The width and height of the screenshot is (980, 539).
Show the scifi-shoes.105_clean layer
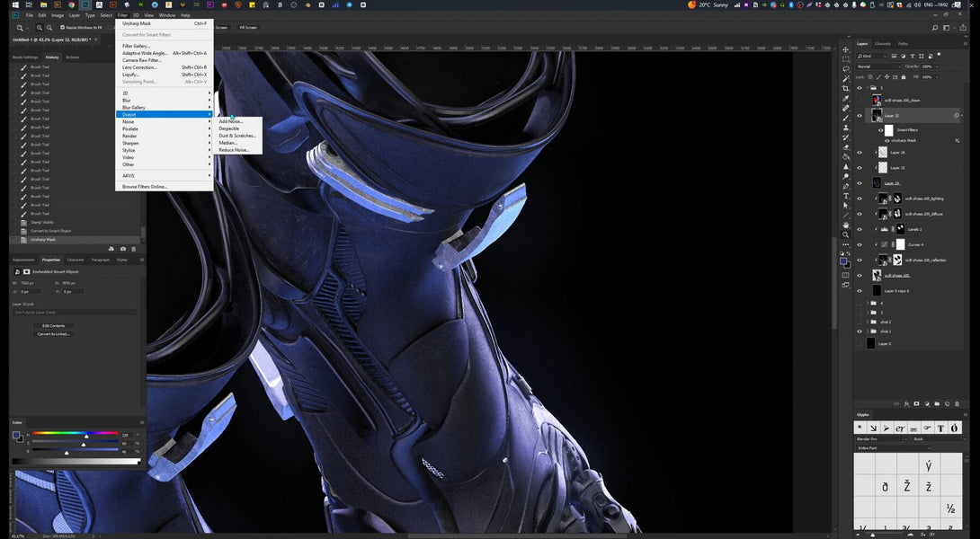coord(860,100)
